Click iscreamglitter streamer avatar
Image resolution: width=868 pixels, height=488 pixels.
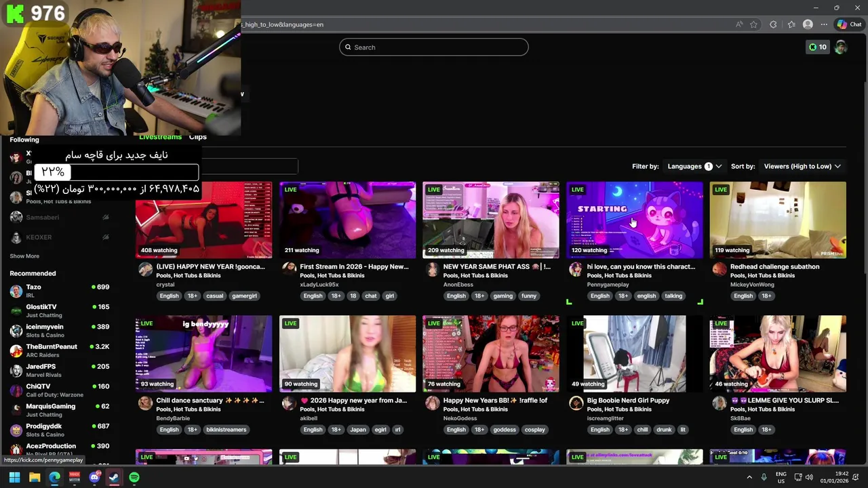[576, 403]
